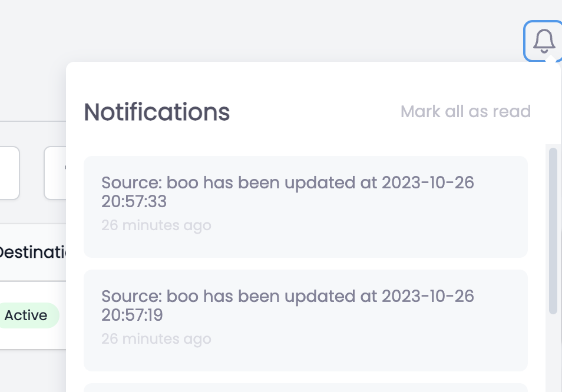The height and width of the screenshot is (392, 562).
Task: Select the partially visible third notification card
Action: 305,388
